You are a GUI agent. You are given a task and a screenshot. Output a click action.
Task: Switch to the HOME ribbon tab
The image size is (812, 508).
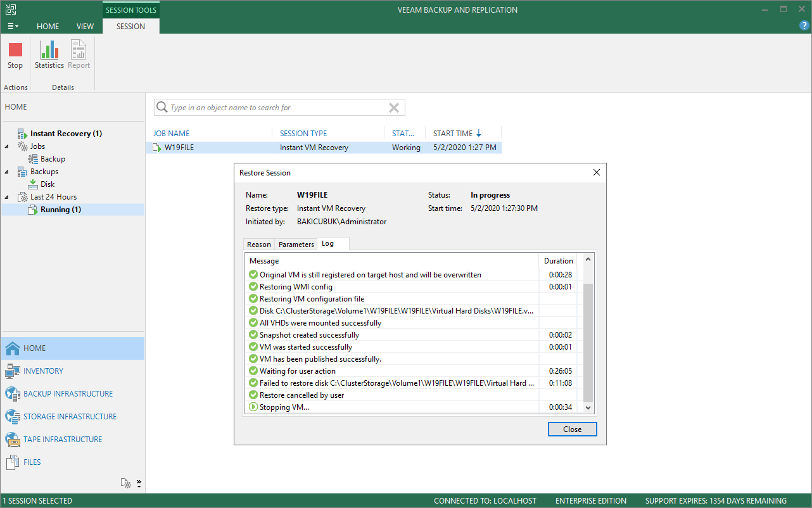click(x=48, y=27)
